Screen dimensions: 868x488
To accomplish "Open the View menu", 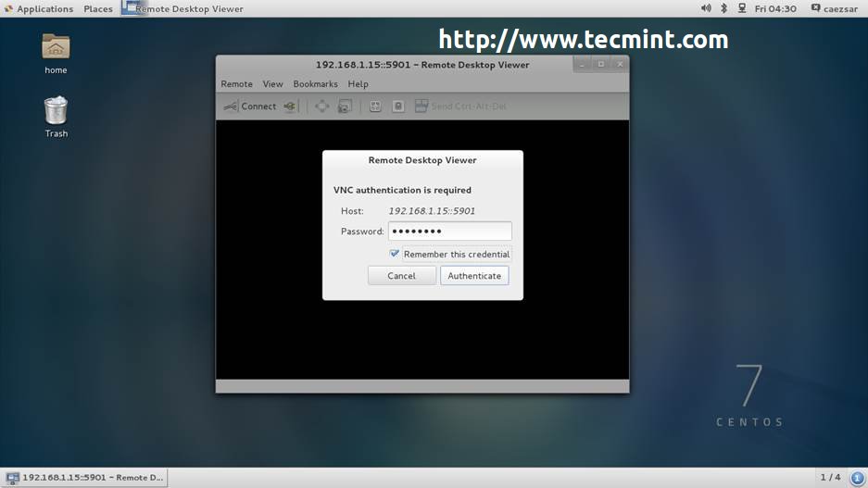I will [272, 84].
